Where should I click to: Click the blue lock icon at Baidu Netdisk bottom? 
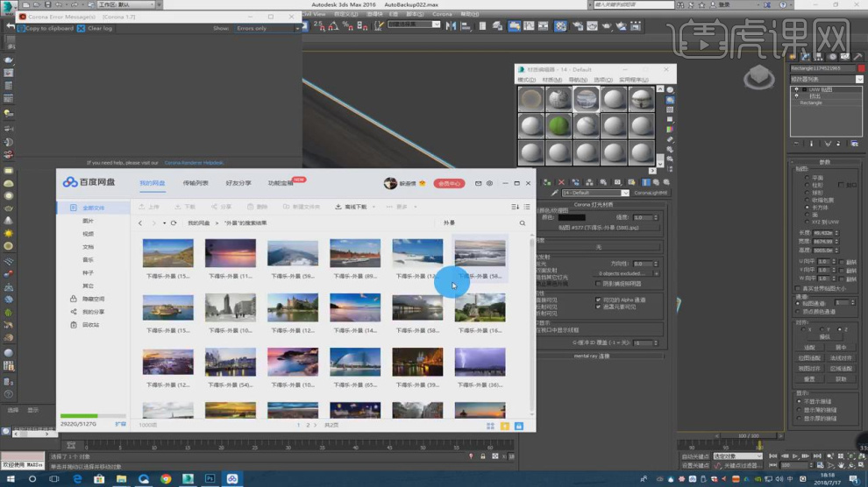point(519,427)
